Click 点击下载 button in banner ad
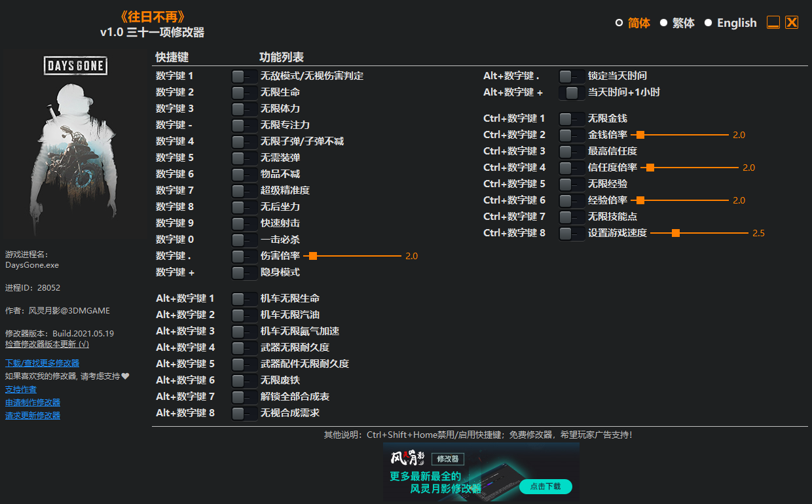Screen dimensions: 812x504 545,486
